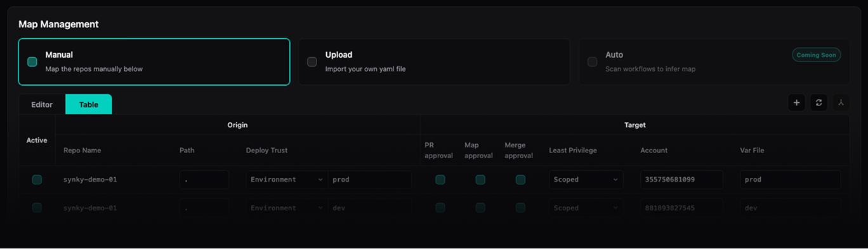Click the Coming Soon badge
This screenshot has width=868, height=249.
816,55
